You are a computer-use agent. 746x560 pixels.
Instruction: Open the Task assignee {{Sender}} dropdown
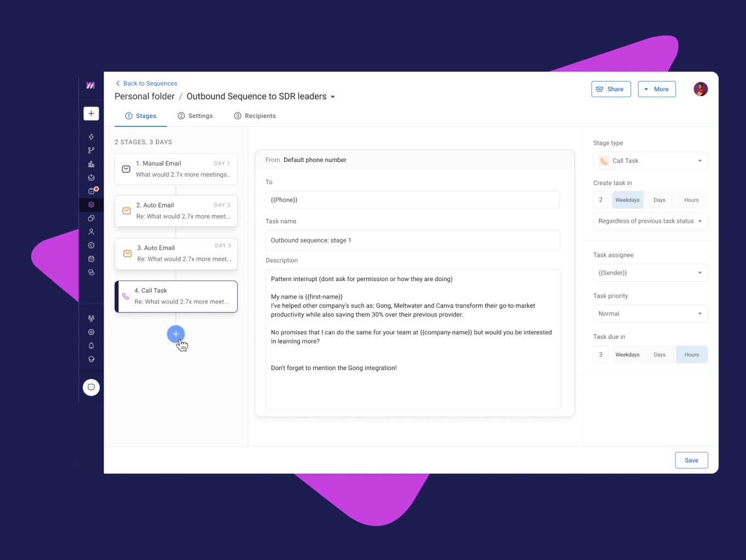(650, 272)
